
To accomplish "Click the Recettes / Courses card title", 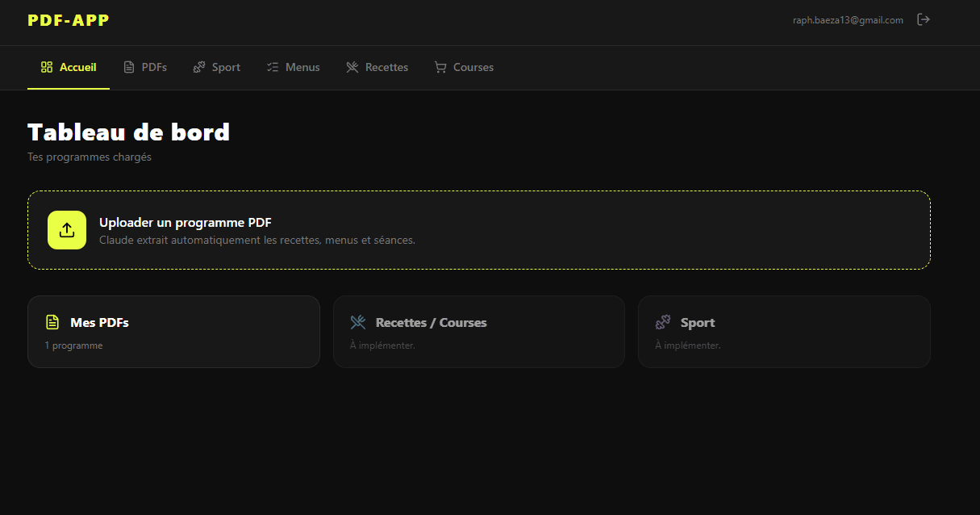I will point(432,322).
